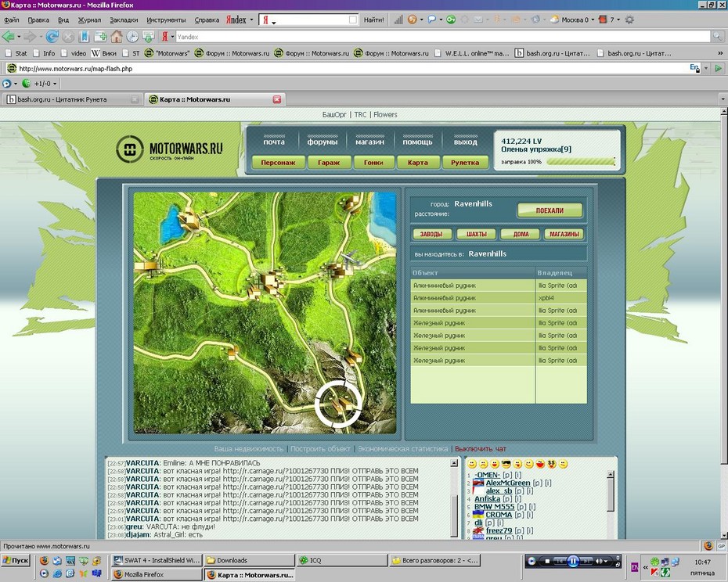Expand the +1/-0 dropdown
This screenshot has height=582, width=728.
(54, 84)
